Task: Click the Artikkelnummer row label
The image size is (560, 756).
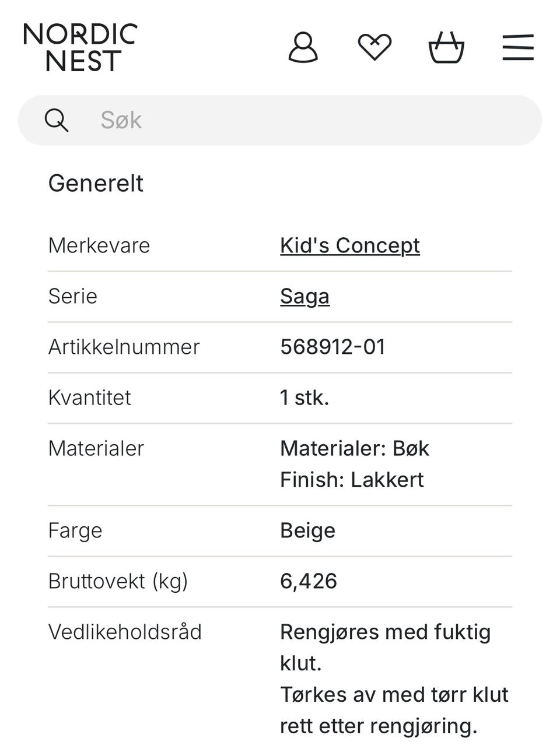Action: 124,347
